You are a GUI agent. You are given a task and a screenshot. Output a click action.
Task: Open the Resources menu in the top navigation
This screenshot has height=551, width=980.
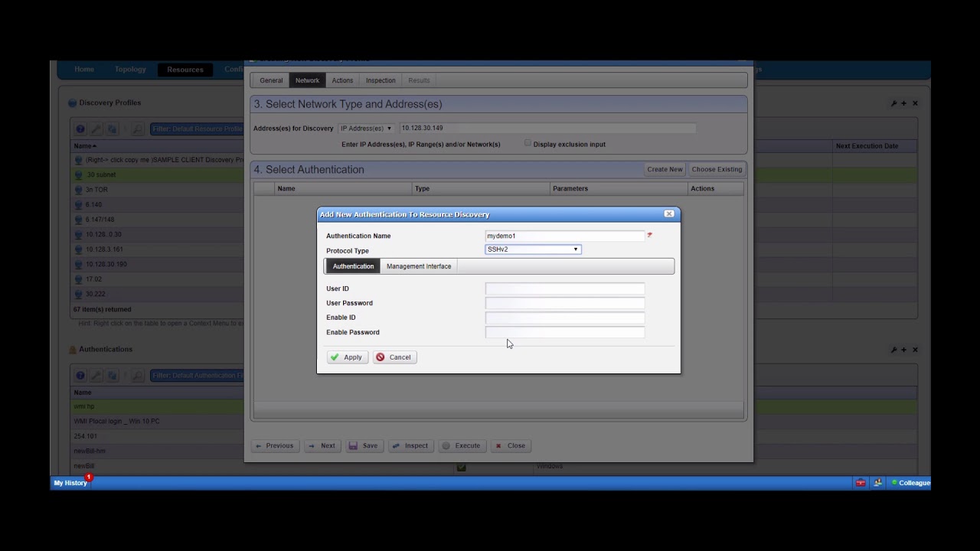click(185, 70)
